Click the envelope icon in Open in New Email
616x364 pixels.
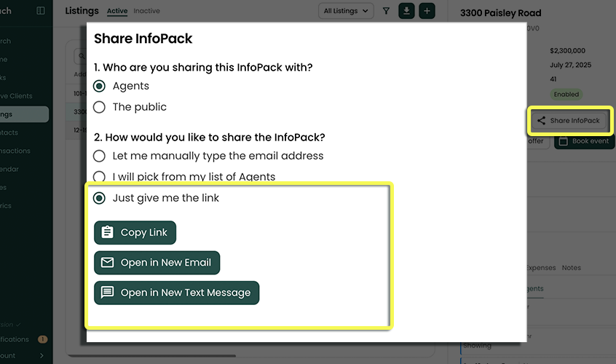(108, 263)
